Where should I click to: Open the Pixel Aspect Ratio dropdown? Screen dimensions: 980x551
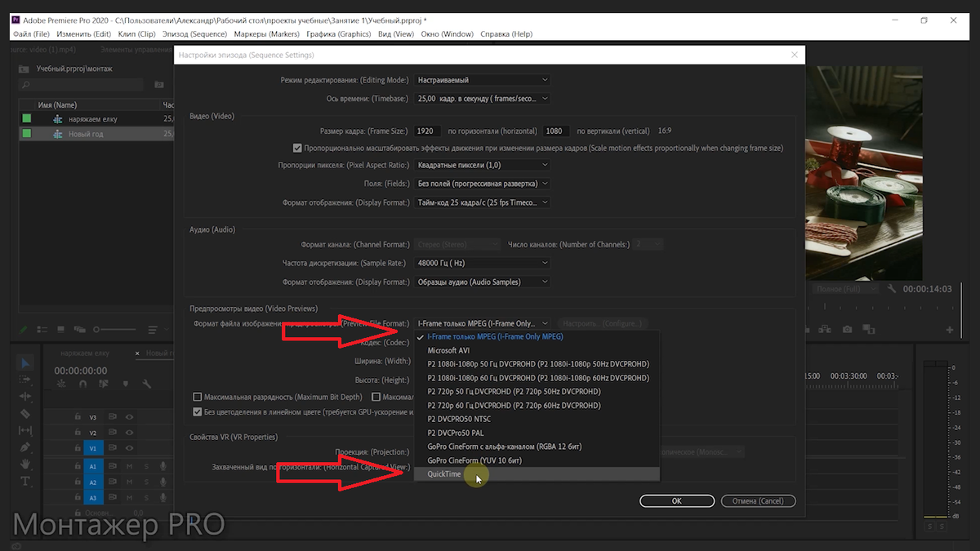[482, 165]
